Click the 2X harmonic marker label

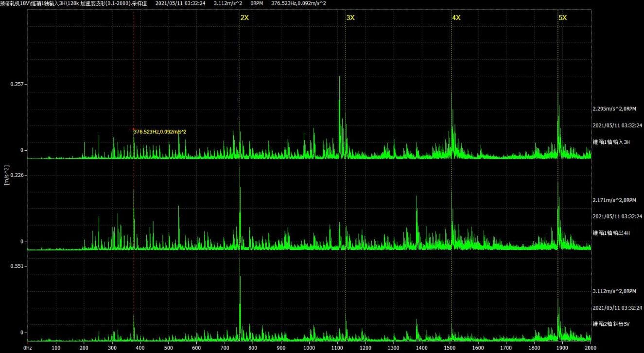coord(244,18)
